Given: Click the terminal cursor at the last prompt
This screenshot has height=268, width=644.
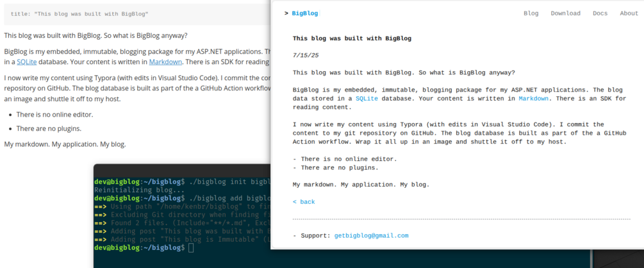Looking at the screenshot, I should 191,247.
